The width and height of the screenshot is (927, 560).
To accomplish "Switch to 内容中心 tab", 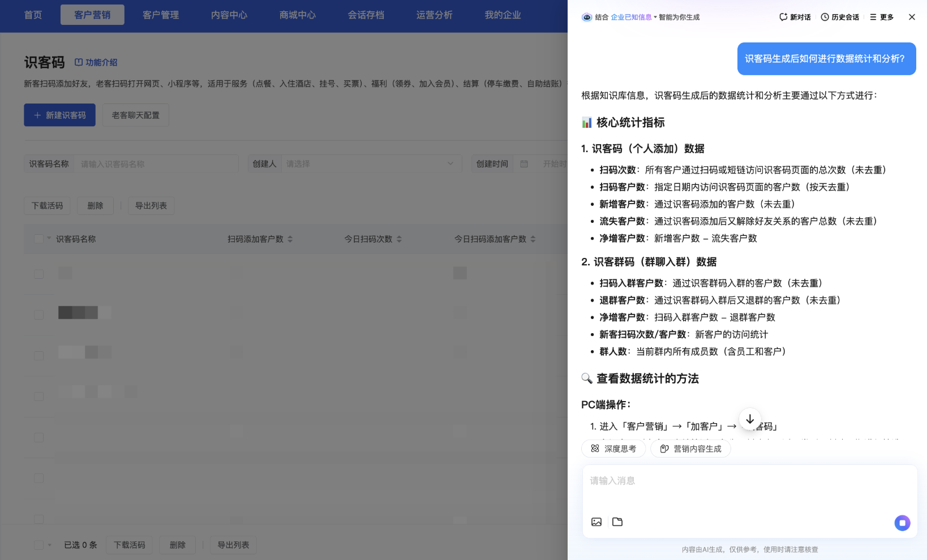I will click(229, 15).
